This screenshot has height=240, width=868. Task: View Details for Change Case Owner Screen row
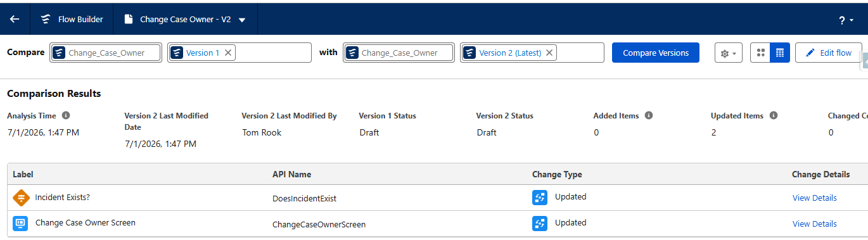tap(814, 224)
